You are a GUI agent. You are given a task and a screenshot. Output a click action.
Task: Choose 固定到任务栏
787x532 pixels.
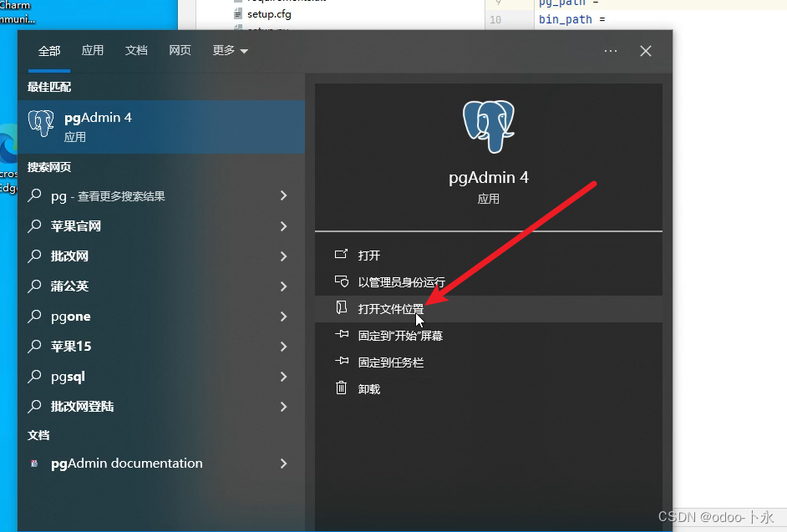489,362
